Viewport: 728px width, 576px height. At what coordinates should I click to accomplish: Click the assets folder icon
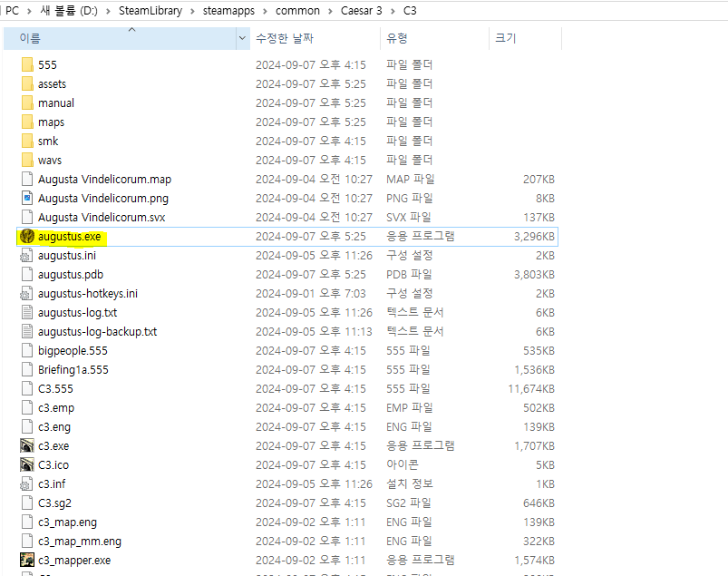point(27,83)
